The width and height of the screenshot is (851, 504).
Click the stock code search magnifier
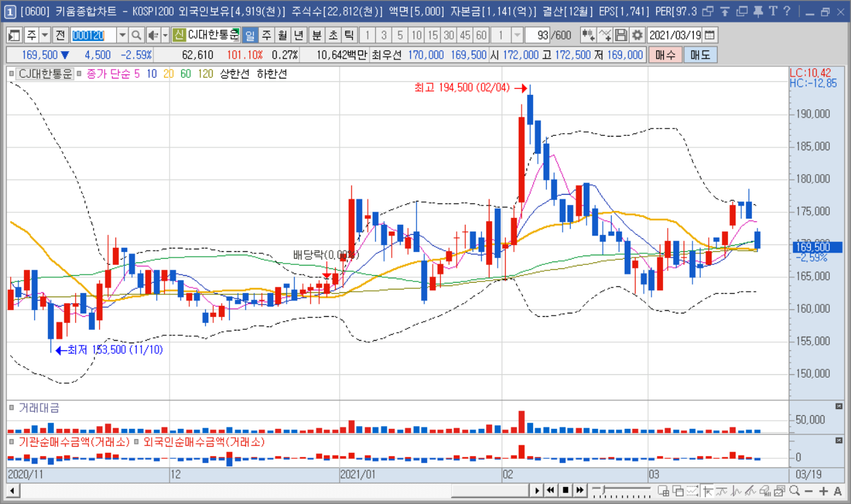coord(136,36)
